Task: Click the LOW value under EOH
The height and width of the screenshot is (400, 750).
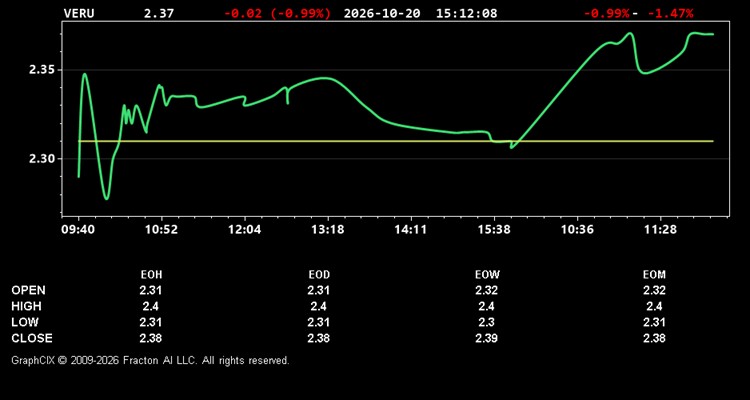Action: [151, 322]
